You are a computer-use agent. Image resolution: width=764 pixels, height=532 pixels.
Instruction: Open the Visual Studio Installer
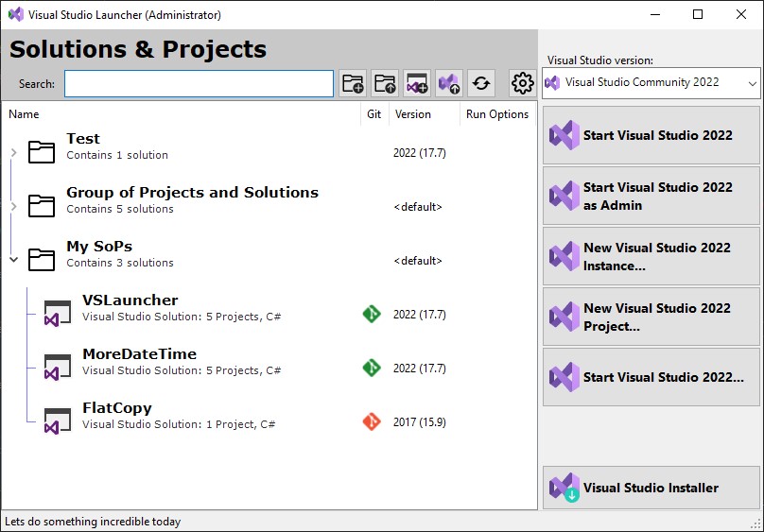point(651,488)
